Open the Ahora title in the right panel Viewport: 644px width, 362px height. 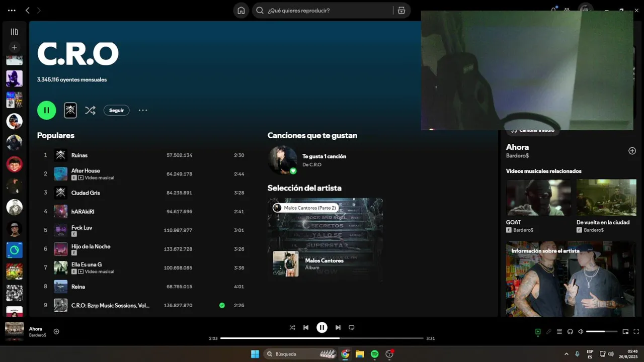517,147
